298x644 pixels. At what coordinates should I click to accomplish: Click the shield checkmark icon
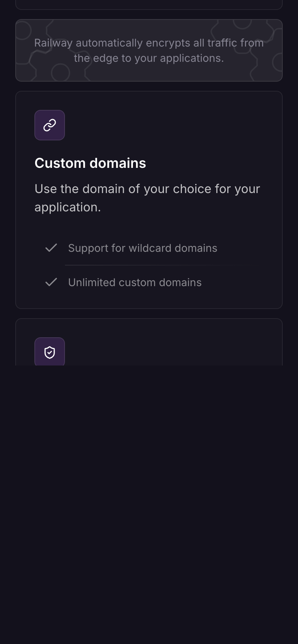(x=50, y=352)
